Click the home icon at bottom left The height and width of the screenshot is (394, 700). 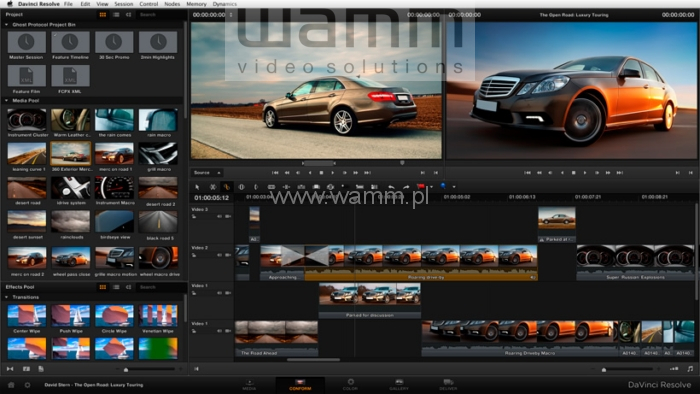click(11, 385)
